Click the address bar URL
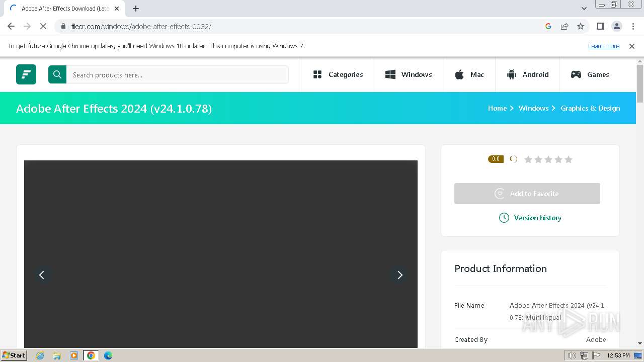 coord(141,26)
